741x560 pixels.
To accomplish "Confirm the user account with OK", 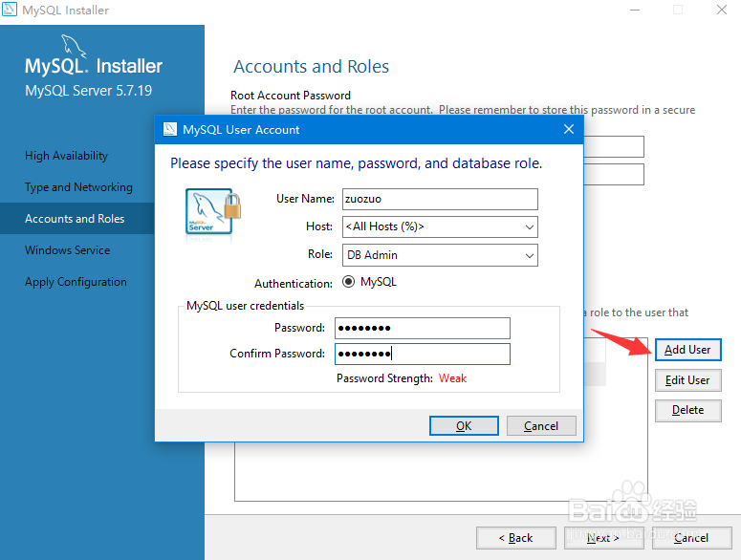I will tap(464, 426).
